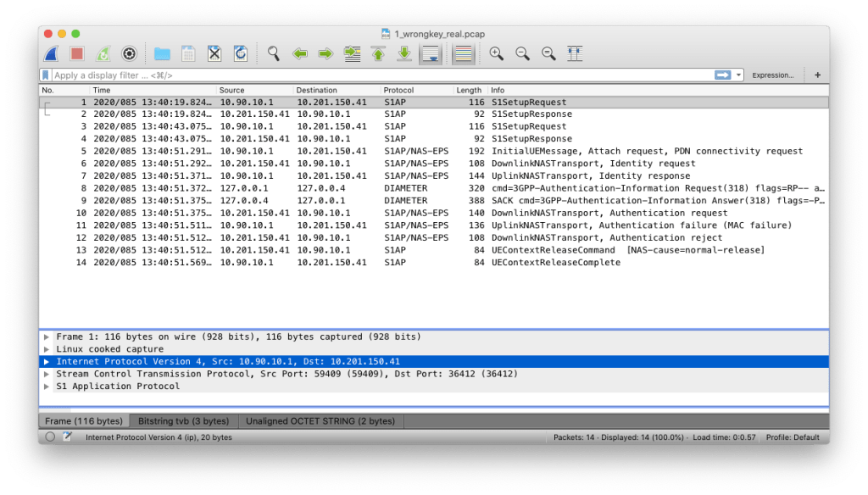
Task: Expand the Frame 1 details tree
Action: [x=47, y=336]
